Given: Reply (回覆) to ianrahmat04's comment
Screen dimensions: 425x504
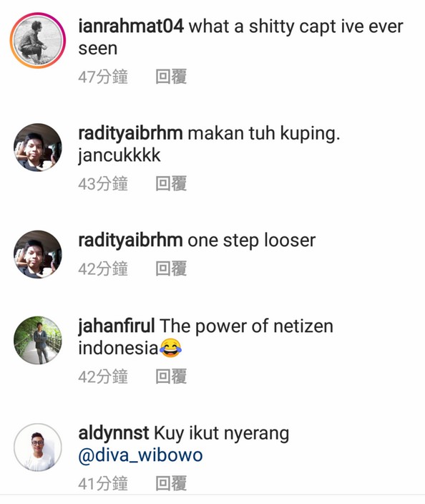Looking at the screenshot, I should pyautogui.click(x=171, y=77).
